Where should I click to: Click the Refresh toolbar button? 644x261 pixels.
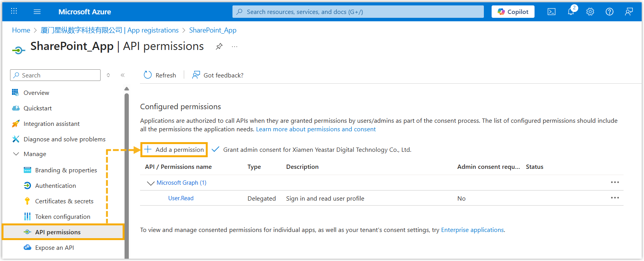pyautogui.click(x=160, y=75)
